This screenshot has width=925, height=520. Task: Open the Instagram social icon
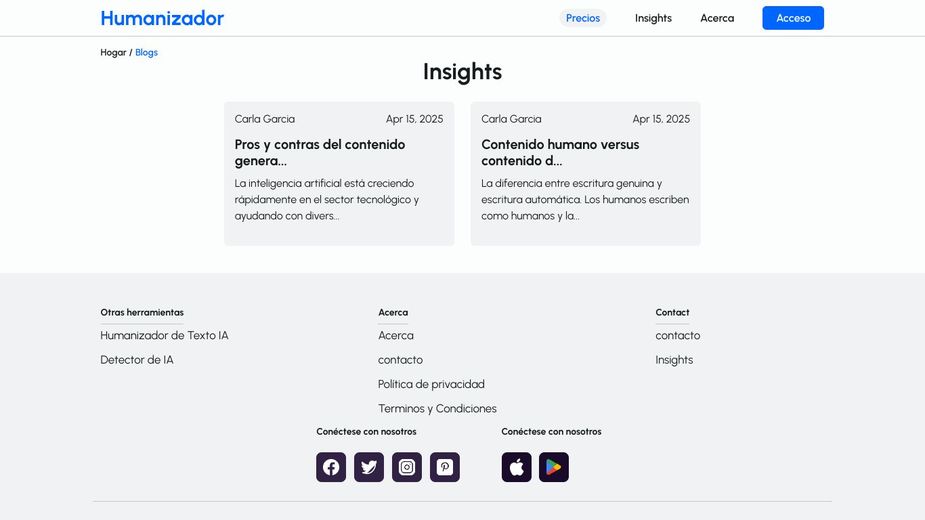click(407, 467)
